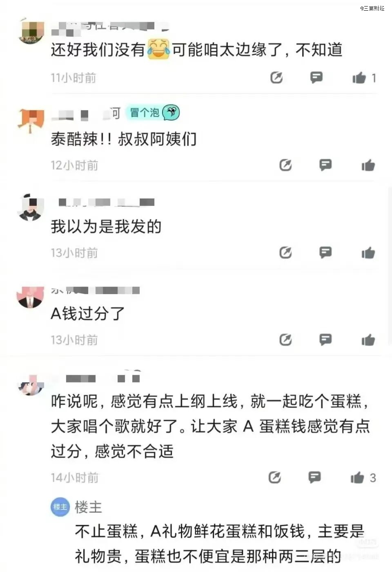Like the 我以为是我发的 comment
392x572 pixels.
[x=368, y=252]
